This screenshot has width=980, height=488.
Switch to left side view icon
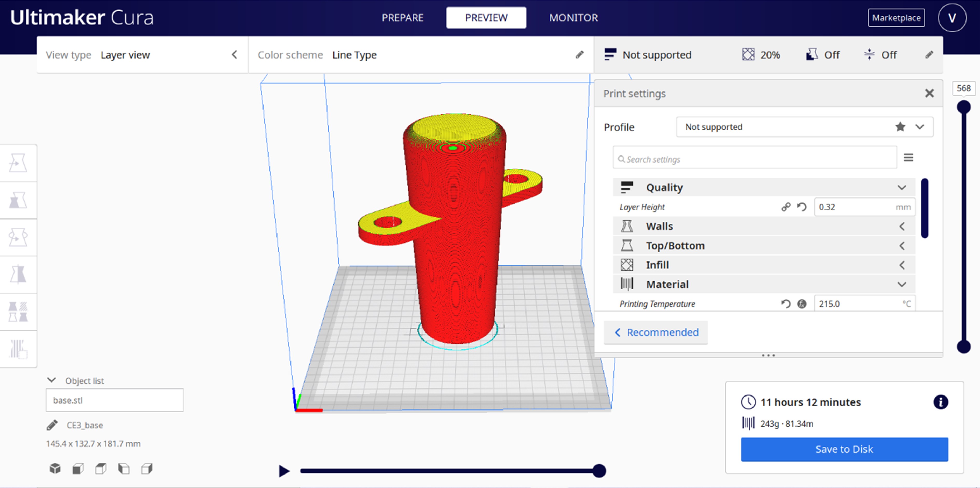pos(124,469)
